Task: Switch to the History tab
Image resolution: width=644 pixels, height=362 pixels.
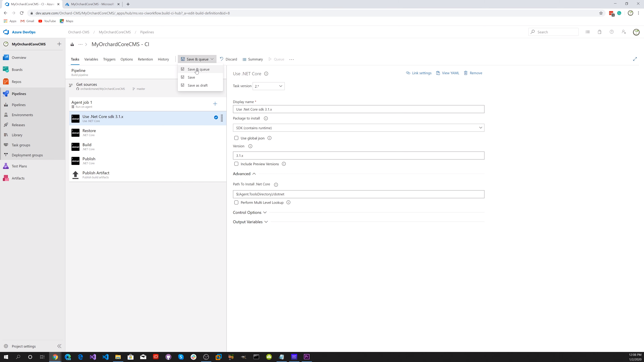Action: [163, 59]
